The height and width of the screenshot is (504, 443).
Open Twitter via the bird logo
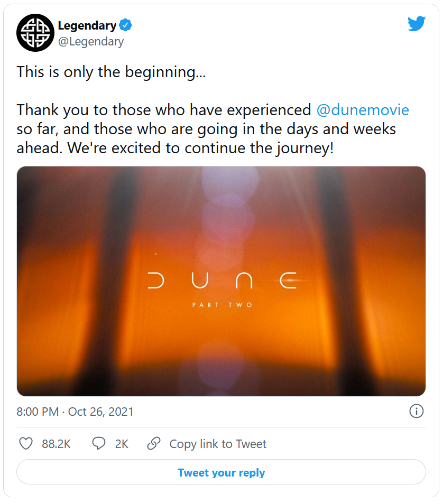(417, 23)
